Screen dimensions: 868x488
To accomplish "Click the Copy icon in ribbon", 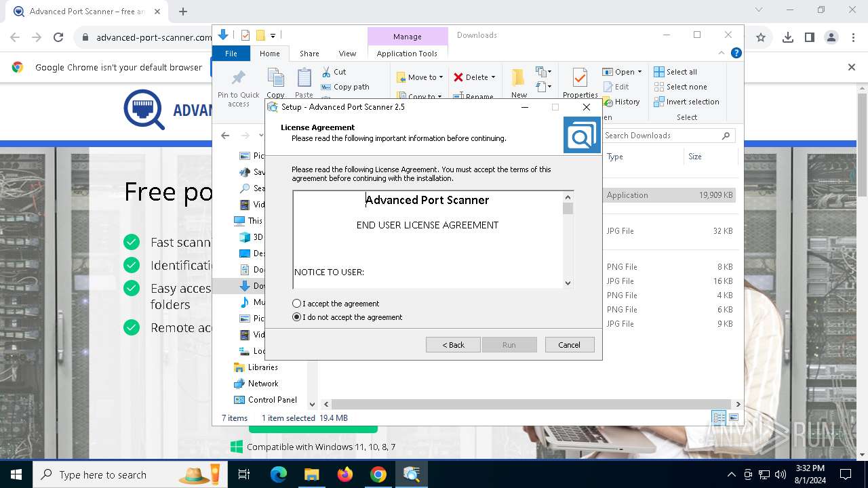I will 275,78.
